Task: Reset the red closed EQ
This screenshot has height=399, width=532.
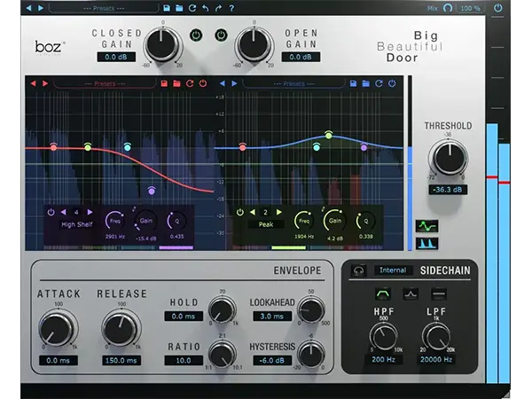Action: pyautogui.click(x=190, y=83)
